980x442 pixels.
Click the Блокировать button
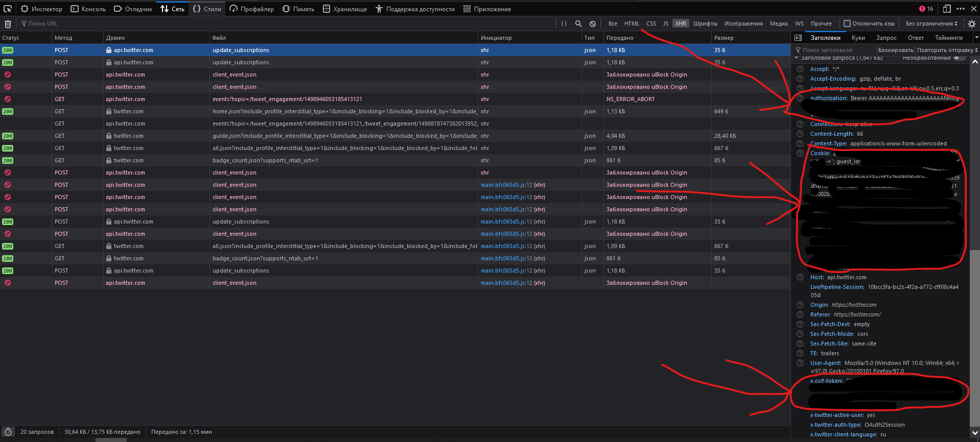click(895, 50)
